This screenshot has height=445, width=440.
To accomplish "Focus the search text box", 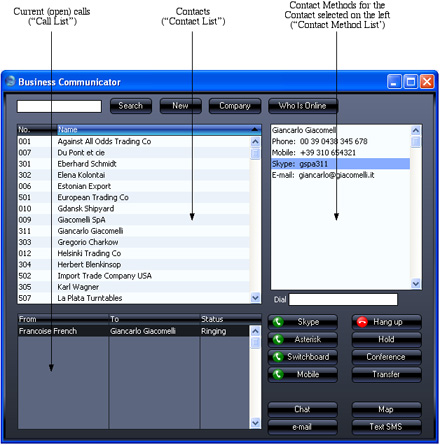I will click(x=59, y=107).
